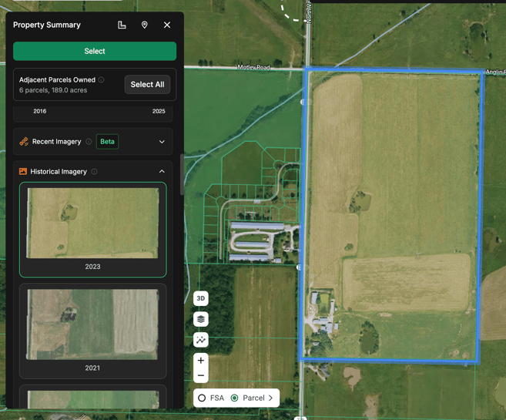Click the green Select button
Screen dimensions: 506x420
(95, 51)
